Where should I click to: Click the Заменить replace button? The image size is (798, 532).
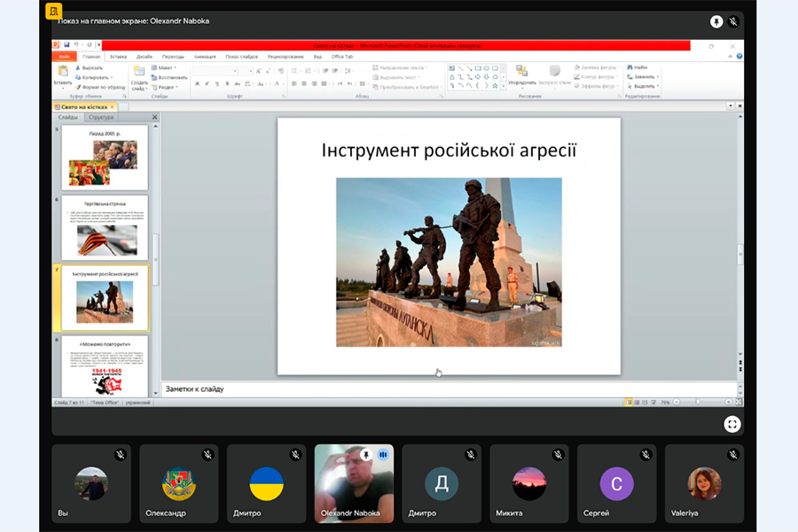[x=643, y=76]
